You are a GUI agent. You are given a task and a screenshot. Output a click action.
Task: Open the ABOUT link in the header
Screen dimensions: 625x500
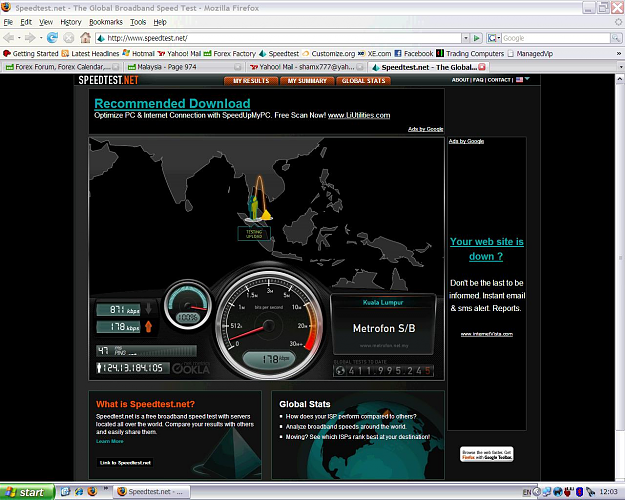(460, 80)
